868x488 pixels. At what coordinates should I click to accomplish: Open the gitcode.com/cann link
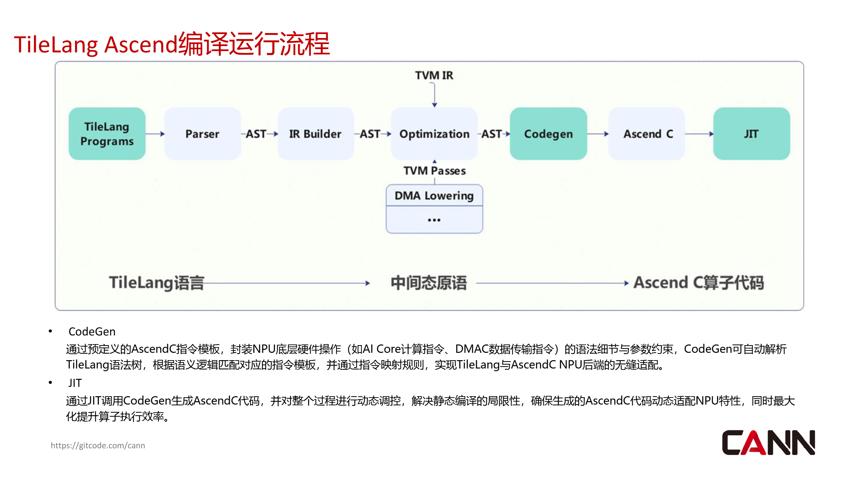(x=98, y=445)
